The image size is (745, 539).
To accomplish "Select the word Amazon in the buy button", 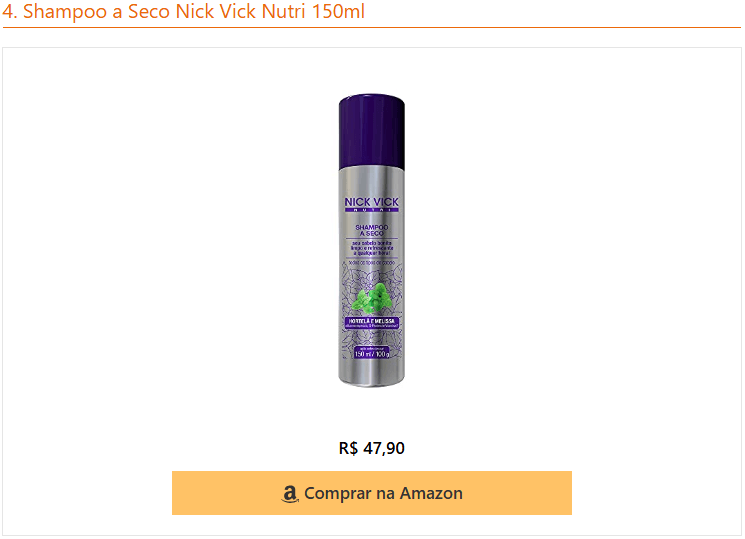I will (x=431, y=493).
